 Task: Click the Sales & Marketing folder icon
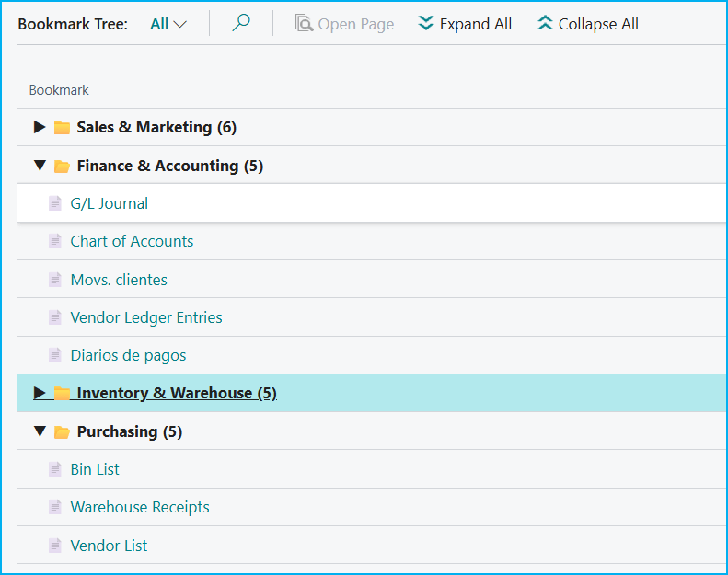[62, 128]
